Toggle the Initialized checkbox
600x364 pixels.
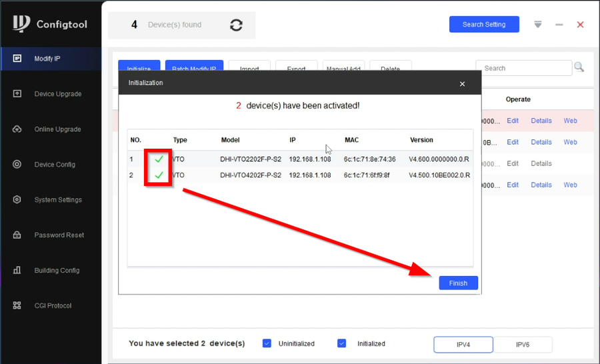(342, 343)
